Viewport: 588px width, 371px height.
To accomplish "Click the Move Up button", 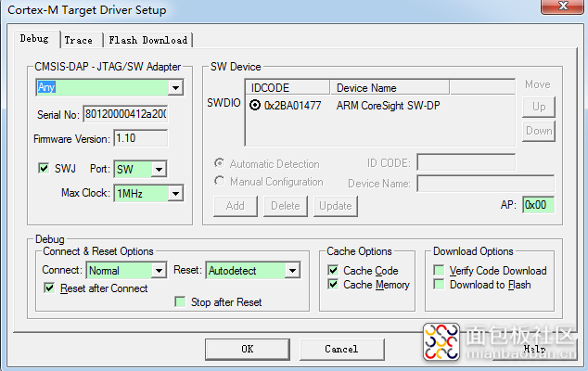I will [x=539, y=107].
